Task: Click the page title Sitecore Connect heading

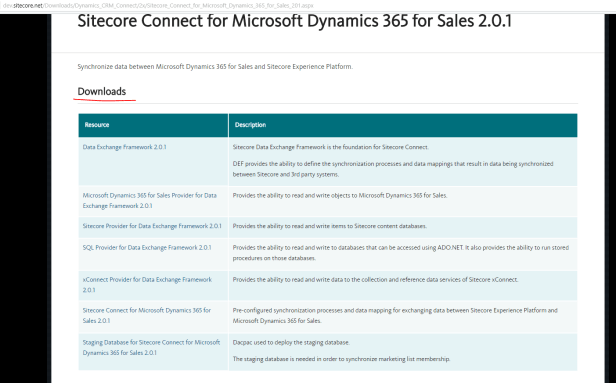Action: (295, 21)
